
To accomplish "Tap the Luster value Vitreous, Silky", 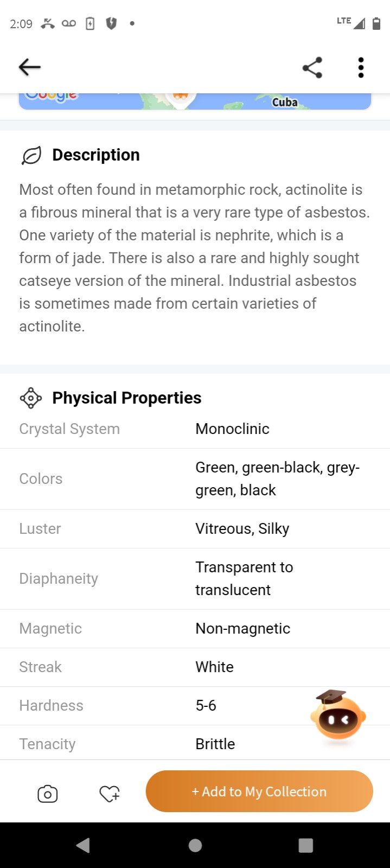I will point(242,529).
